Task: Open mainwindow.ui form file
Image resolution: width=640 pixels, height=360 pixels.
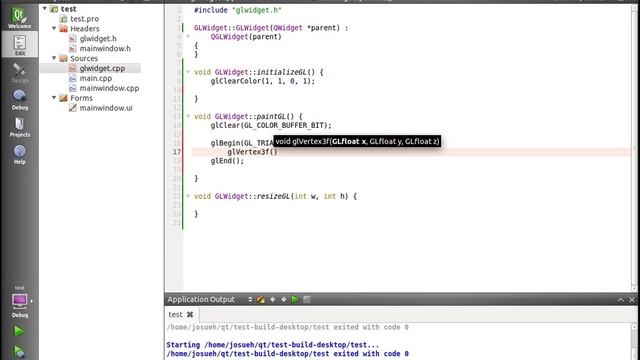Action: 106,108
